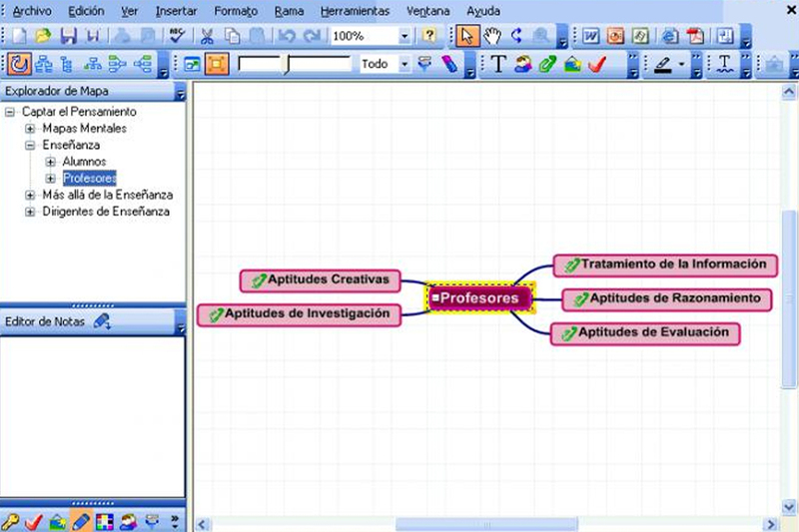The image size is (799, 532).
Task: Toggle the pointer selection mode
Action: tap(467, 36)
